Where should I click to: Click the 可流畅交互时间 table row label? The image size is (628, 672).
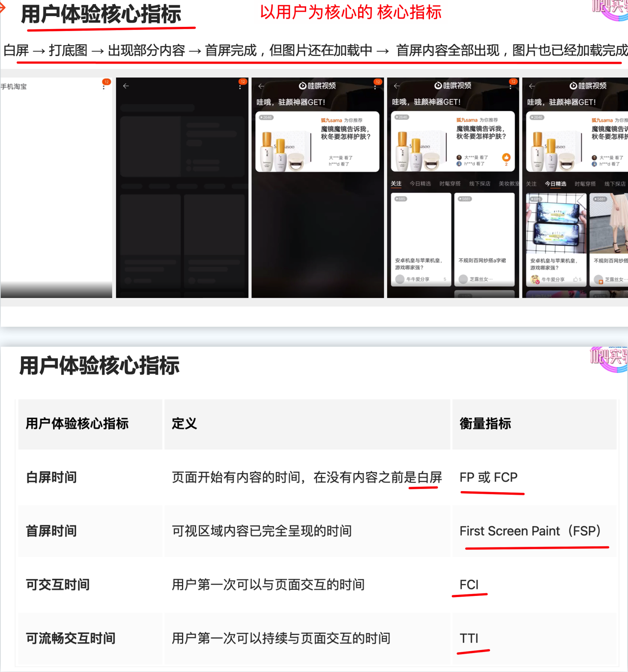pyautogui.click(x=70, y=638)
